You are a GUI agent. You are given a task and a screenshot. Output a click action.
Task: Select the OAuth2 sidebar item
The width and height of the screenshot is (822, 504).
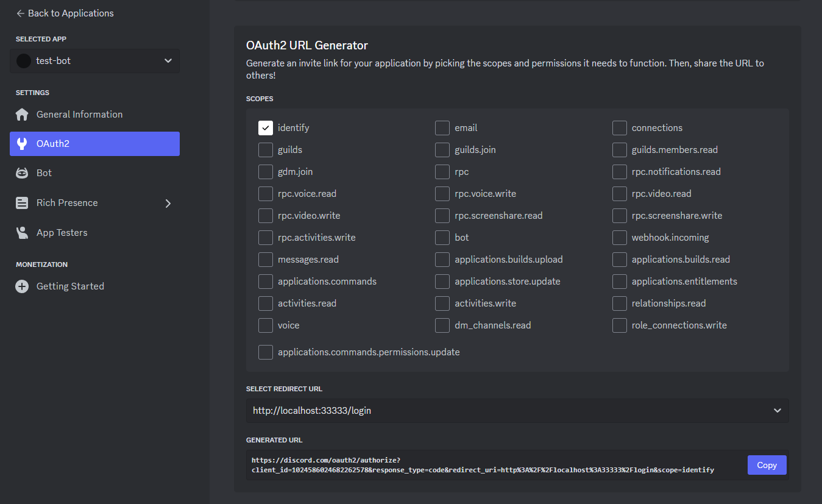click(94, 144)
